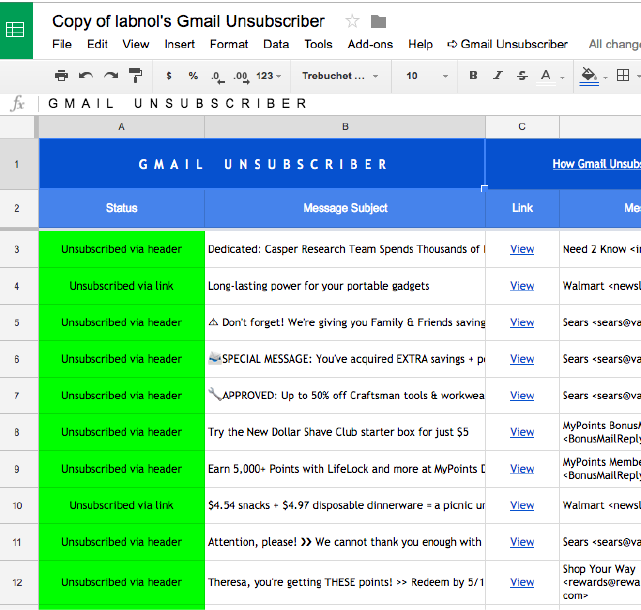Click the Undo arrow icon

(86, 76)
